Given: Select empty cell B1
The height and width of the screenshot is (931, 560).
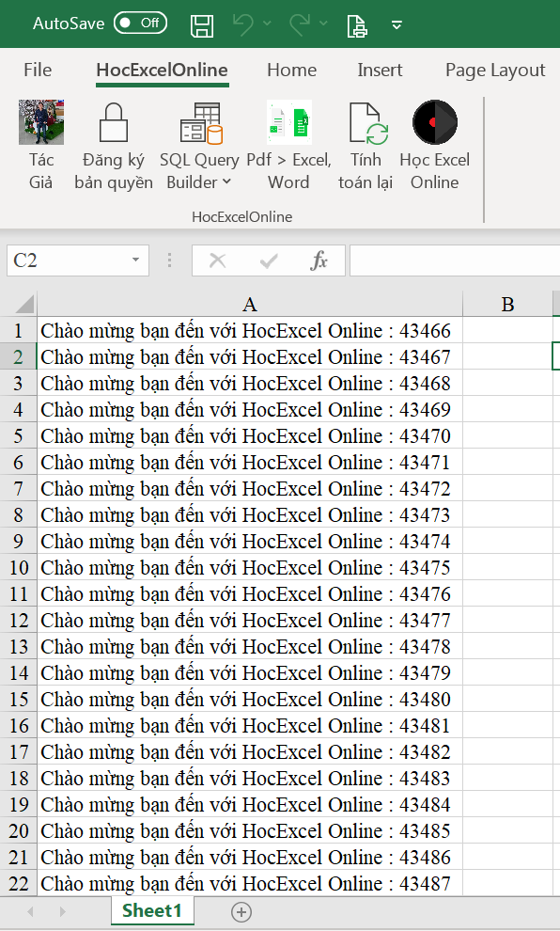Looking at the screenshot, I should [507, 330].
